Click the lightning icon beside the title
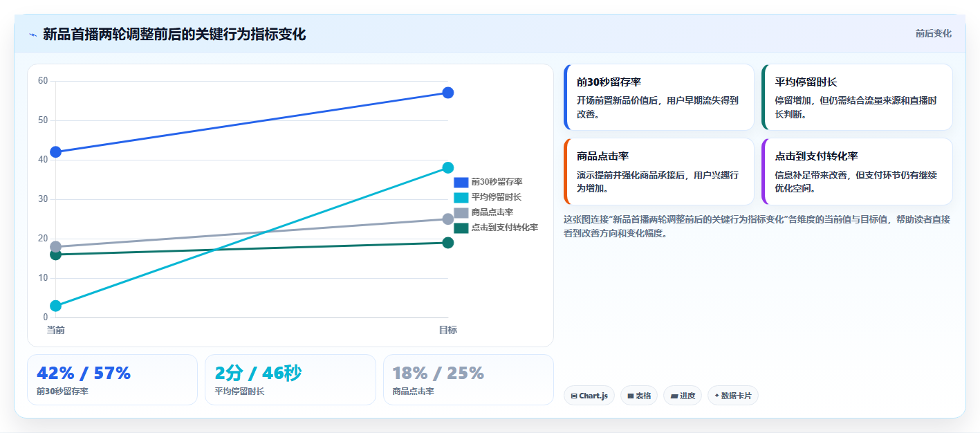Image resolution: width=980 pixels, height=433 pixels. (x=33, y=35)
